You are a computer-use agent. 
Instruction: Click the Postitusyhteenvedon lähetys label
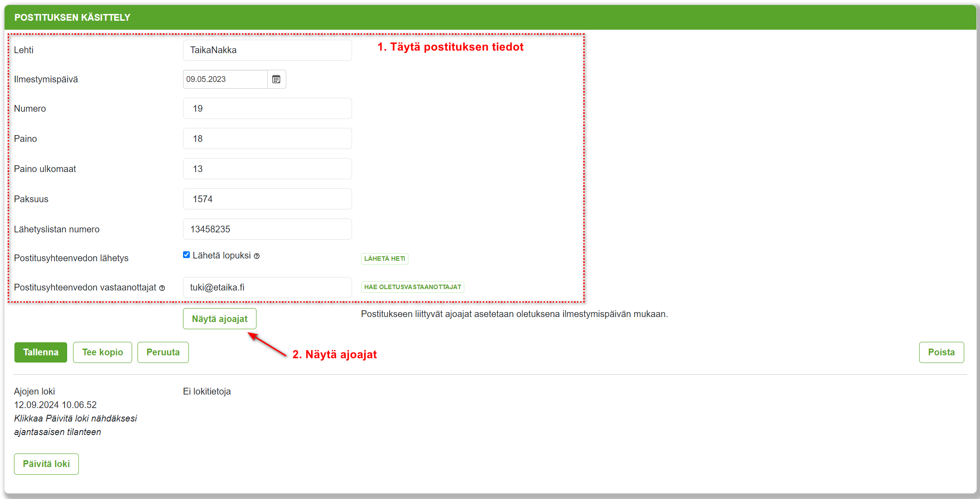click(71, 258)
